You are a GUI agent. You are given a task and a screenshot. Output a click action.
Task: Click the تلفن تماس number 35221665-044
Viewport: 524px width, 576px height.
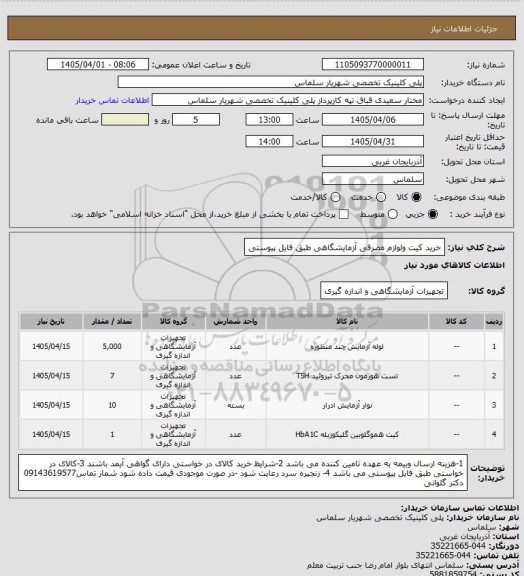pyautogui.click(x=443, y=555)
